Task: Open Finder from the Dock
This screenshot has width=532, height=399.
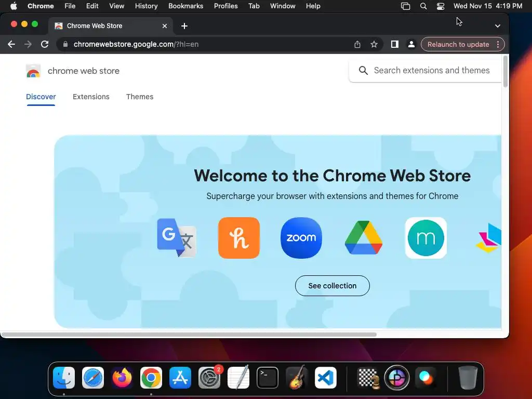Action: click(x=64, y=378)
